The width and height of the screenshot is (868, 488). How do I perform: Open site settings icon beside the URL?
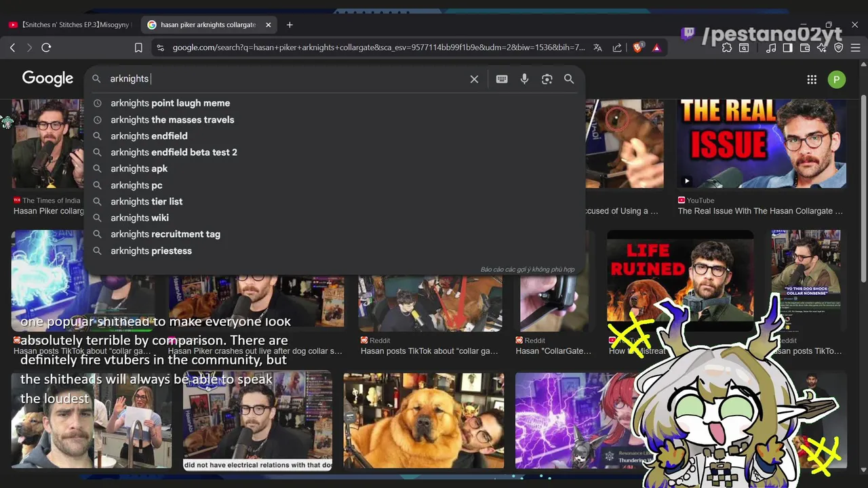tap(160, 47)
